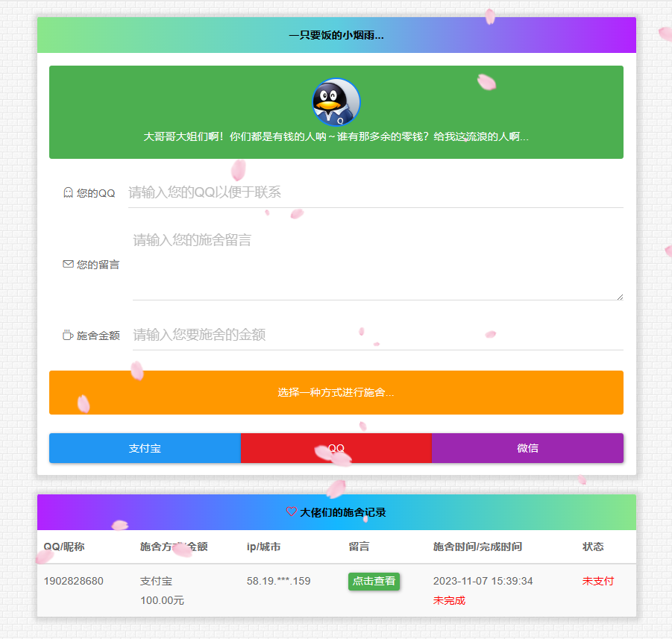Screen dimensions: 672x639
Task: Click the orange 选择一种方式进行施舍 banner
Action: (x=336, y=393)
